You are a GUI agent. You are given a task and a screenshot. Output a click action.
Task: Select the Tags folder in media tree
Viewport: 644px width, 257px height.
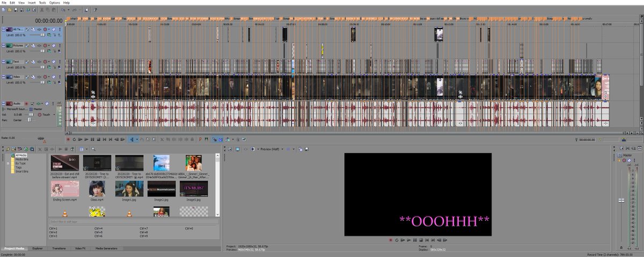[18, 167]
